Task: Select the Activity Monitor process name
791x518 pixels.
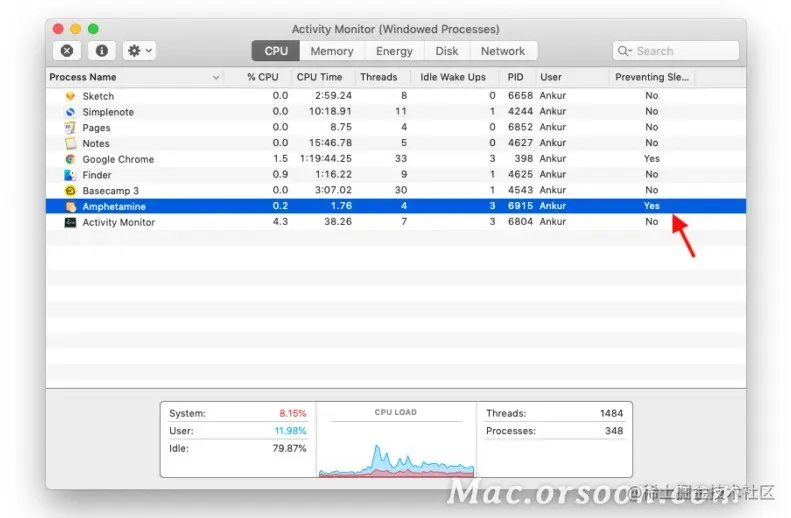Action: click(x=119, y=222)
